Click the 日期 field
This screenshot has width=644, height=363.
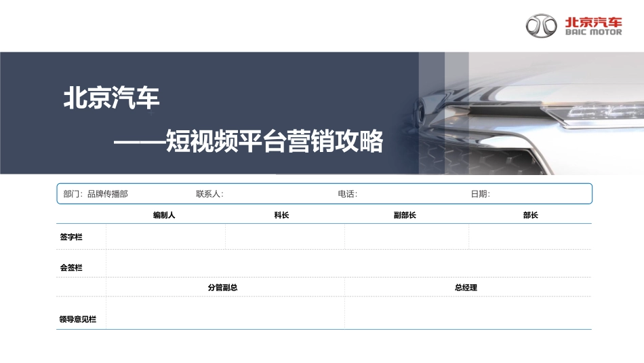480,194
